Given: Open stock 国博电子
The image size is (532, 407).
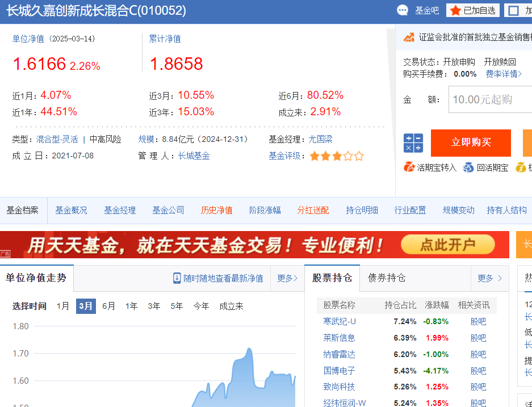Looking at the screenshot, I should click(x=339, y=371).
